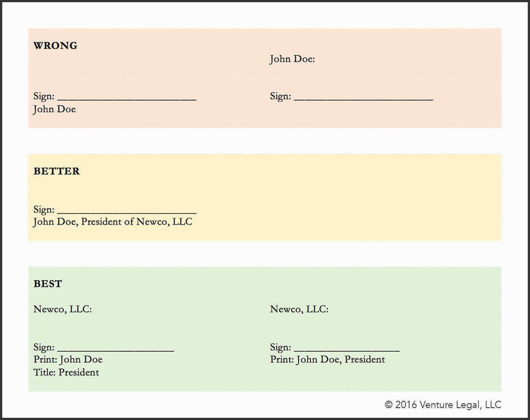Click the Venture Legal copyright notice
The width and height of the screenshot is (530, 420).
click(x=443, y=405)
